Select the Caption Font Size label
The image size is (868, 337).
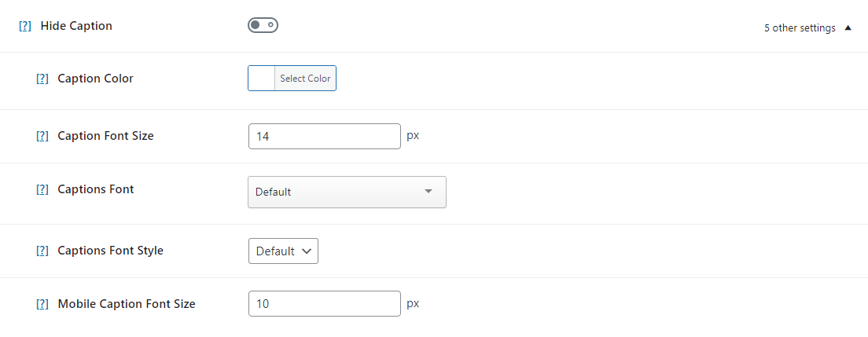(105, 136)
